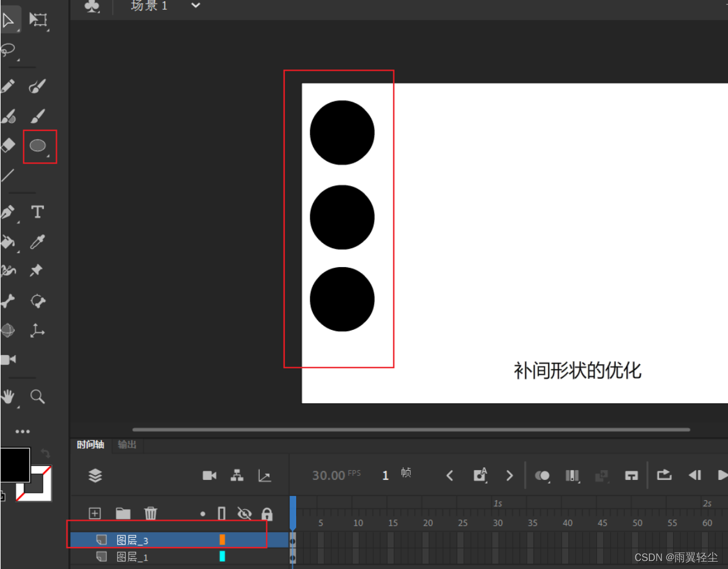Add a new layer
The image size is (728, 569).
[x=95, y=514]
